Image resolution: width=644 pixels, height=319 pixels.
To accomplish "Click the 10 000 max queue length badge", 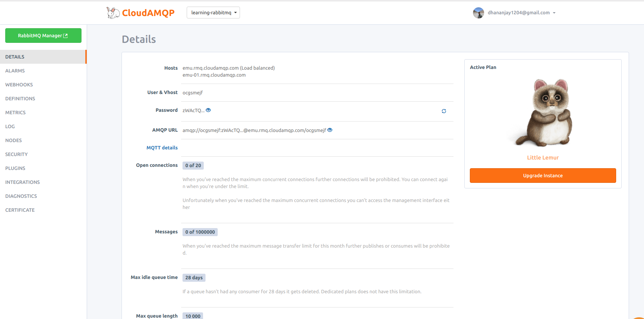I will click(x=193, y=316).
